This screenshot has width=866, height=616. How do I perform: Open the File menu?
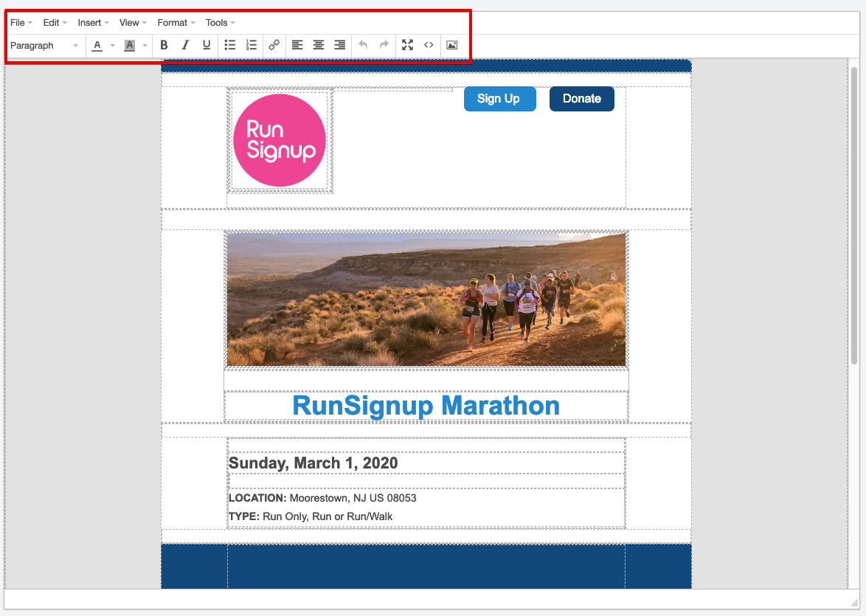[x=21, y=23]
